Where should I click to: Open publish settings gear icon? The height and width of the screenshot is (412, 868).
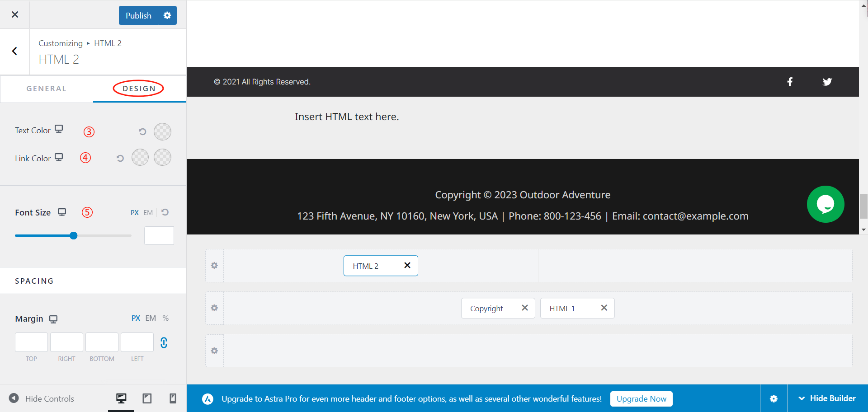click(x=167, y=15)
